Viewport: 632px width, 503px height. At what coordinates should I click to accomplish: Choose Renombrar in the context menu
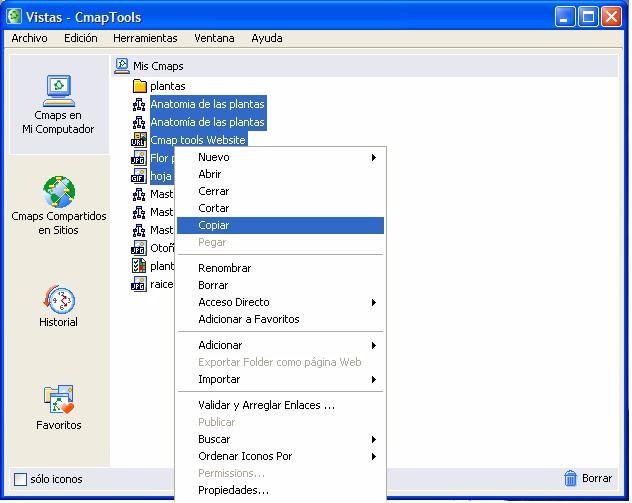[281, 268]
